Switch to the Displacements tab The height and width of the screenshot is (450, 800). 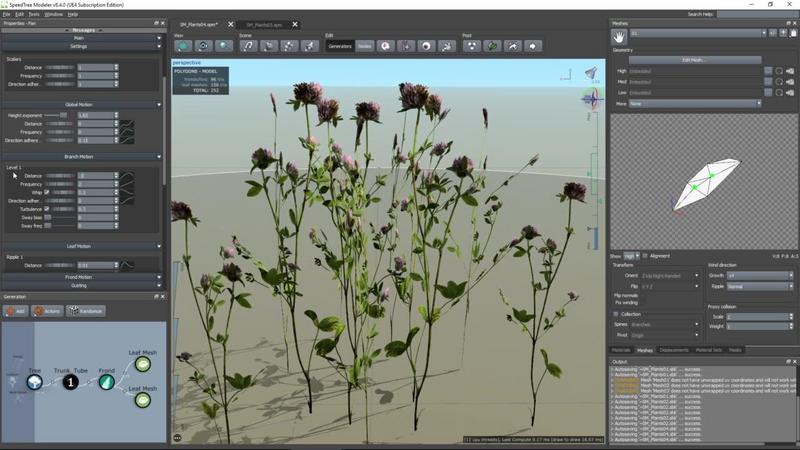673,350
